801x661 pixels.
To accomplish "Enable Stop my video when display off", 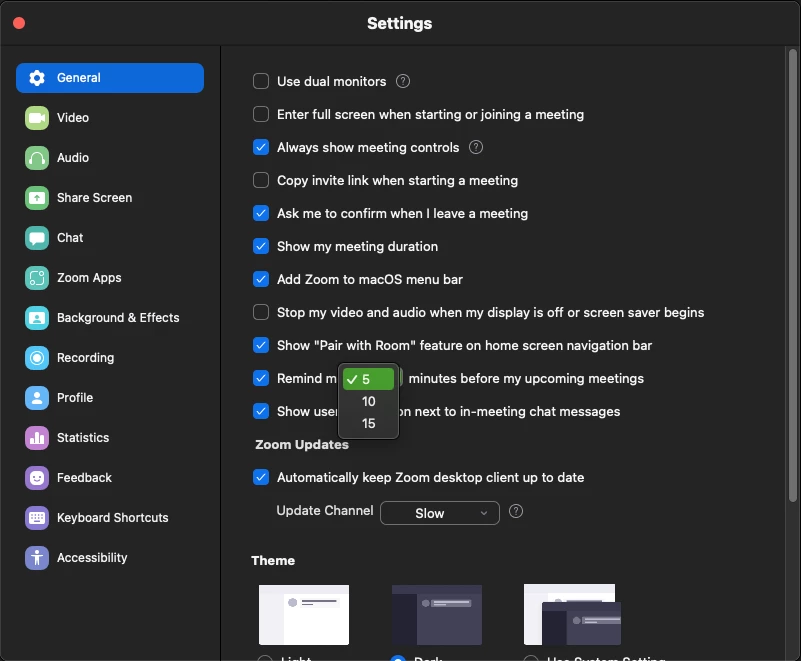I will pos(261,312).
